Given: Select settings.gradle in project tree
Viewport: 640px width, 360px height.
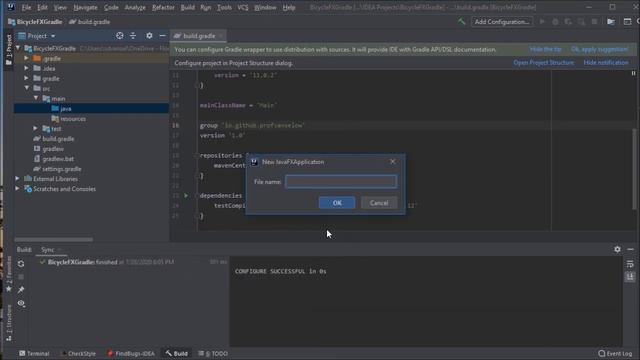Looking at the screenshot, I should [x=61, y=169].
